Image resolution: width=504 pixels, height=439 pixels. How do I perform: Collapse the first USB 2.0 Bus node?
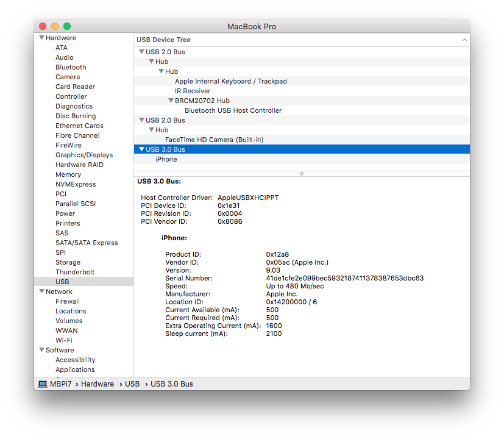141,52
